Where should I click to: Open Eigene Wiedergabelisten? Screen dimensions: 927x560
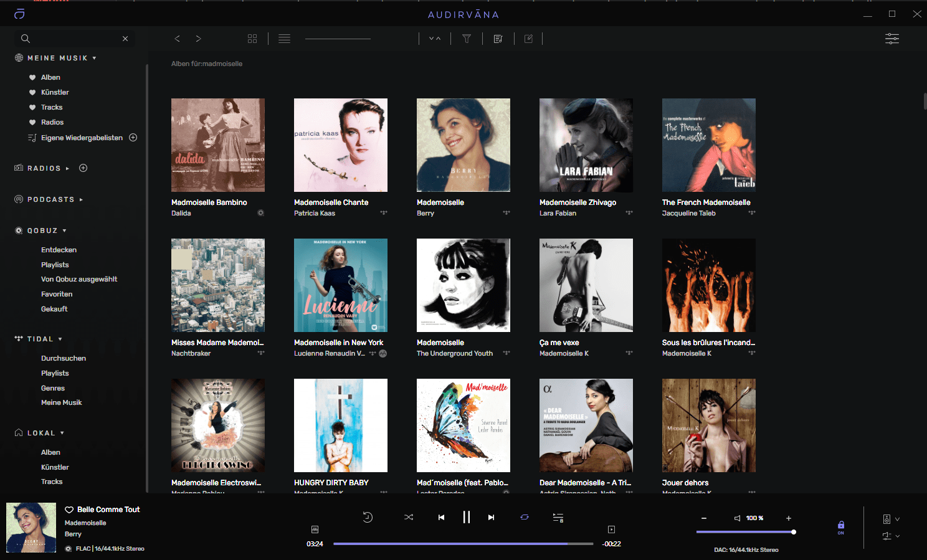coord(82,138)
